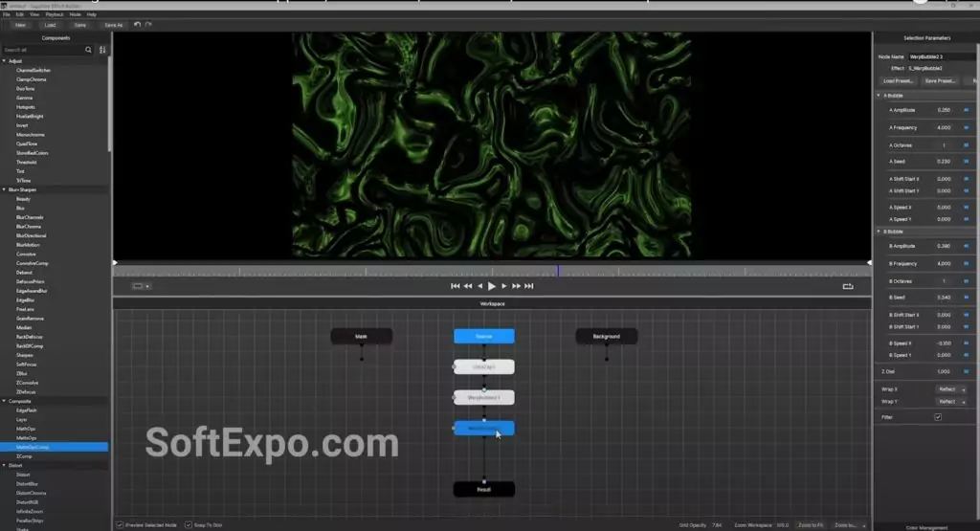This screenshot has height=531, width=980.
Task: Collapse the Composite category
Action: [5, 401]
